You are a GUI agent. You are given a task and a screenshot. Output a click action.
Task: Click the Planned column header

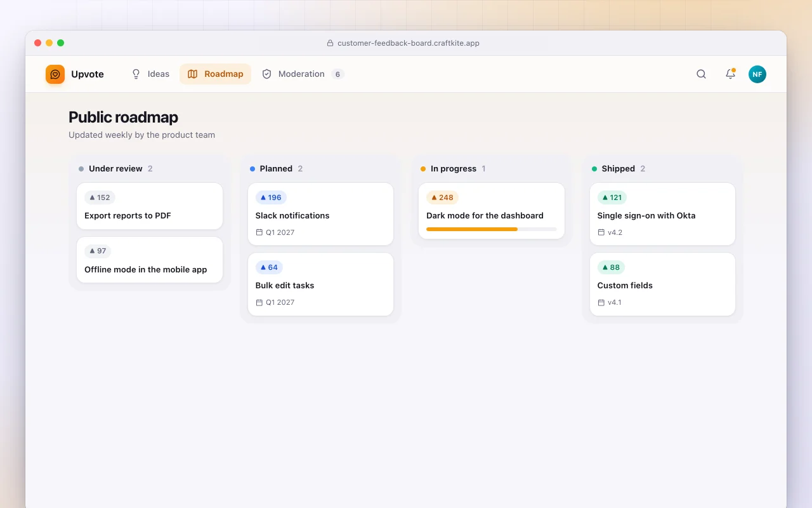pyautogui.click(x=276, y=169)
